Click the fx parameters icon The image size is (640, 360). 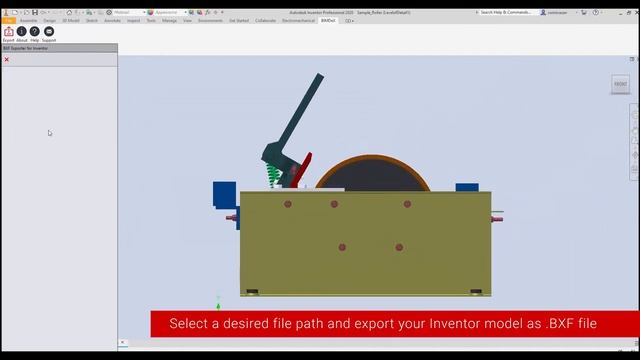click(x=208, y=13)
